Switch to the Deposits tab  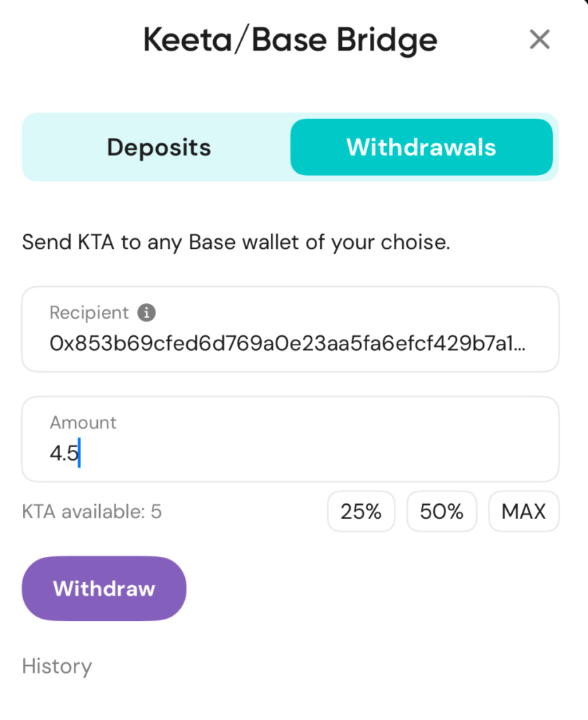159,148
